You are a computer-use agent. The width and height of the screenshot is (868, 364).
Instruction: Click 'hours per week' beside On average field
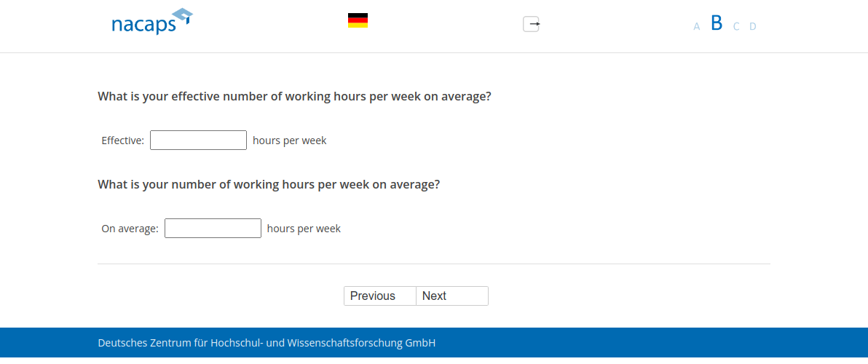[304, 229]
